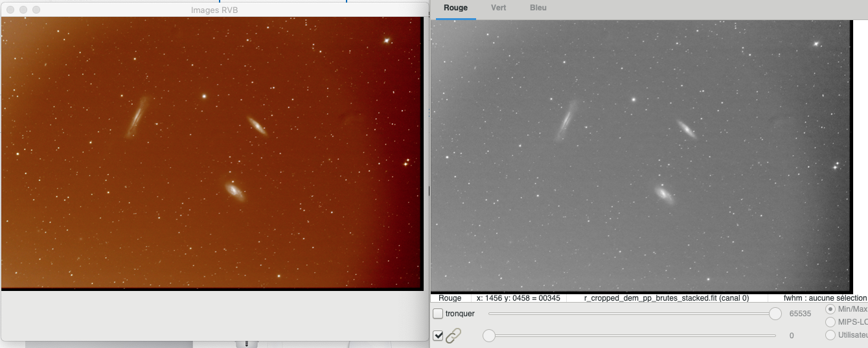This screenshot has width=868, height=348.
Task: Select the Min/Max radio button
Action: [831, 309]
